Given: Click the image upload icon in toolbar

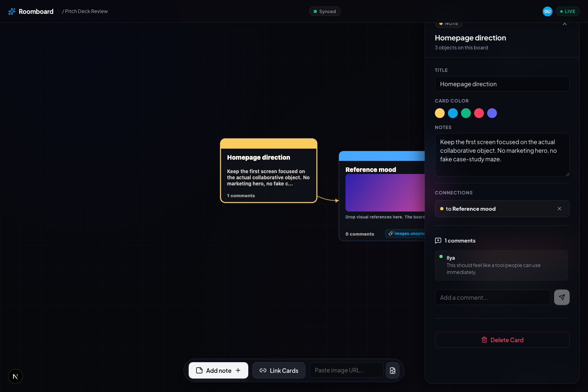Looking at the screenshot, I should [x=392, y=370].
